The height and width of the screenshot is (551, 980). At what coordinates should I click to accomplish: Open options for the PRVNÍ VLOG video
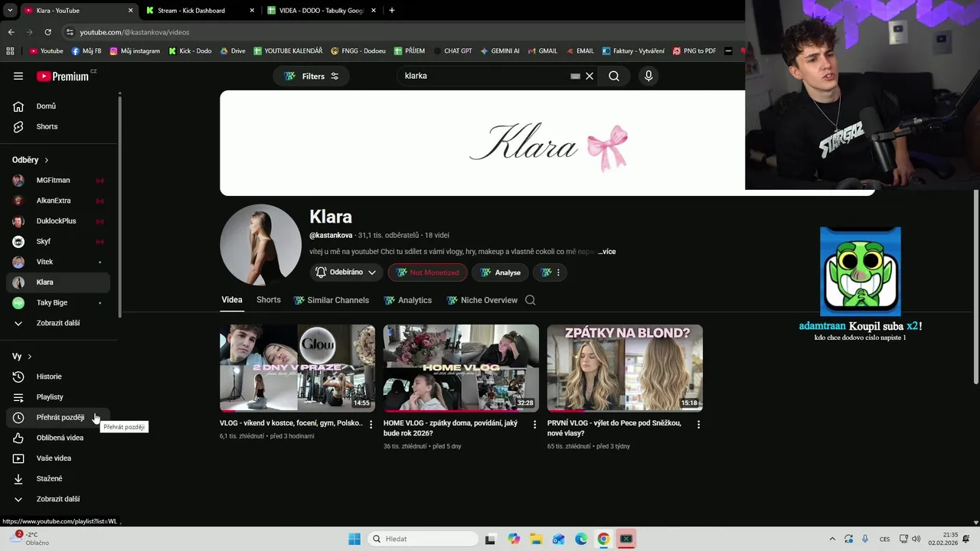(x=698, y=424)
